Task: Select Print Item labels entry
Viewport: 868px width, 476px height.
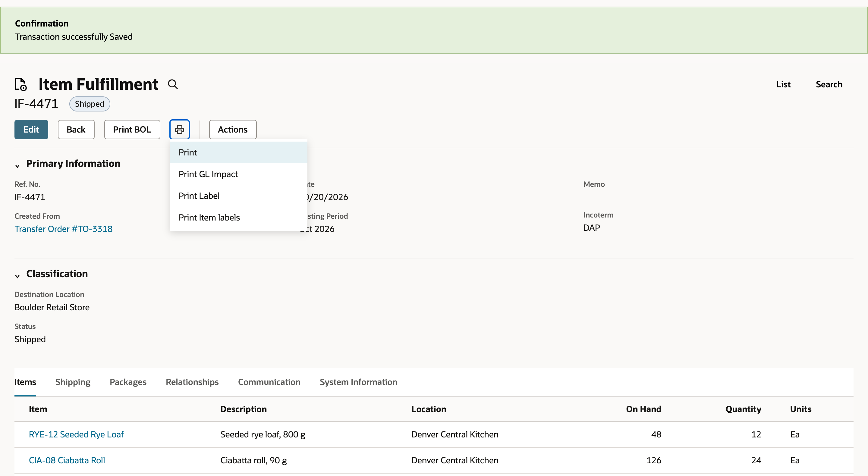Action: pyautogui.click(x=238, y=217)
